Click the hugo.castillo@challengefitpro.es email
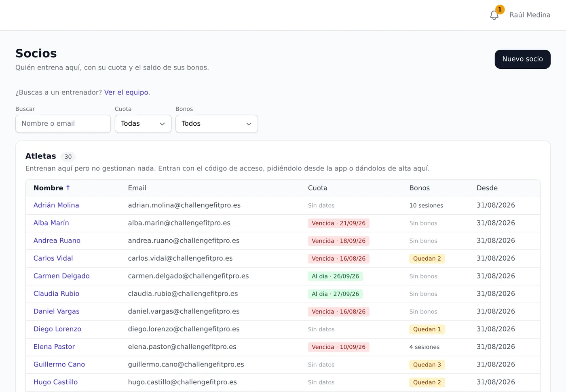The height and width of the screenshot is (392, 566). [182, 382]
